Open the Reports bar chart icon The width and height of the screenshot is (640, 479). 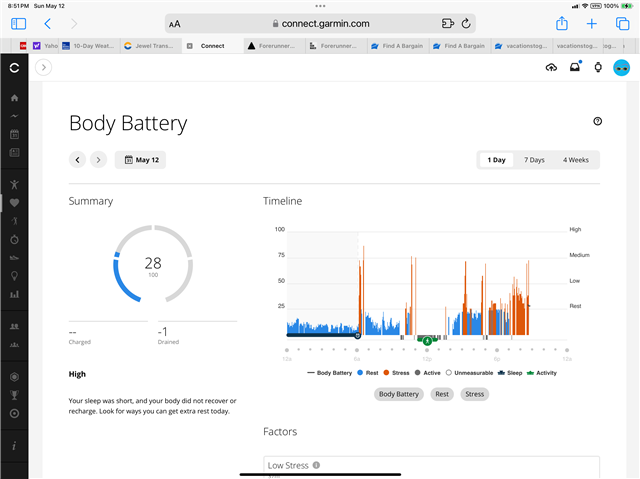coord(14,294)
